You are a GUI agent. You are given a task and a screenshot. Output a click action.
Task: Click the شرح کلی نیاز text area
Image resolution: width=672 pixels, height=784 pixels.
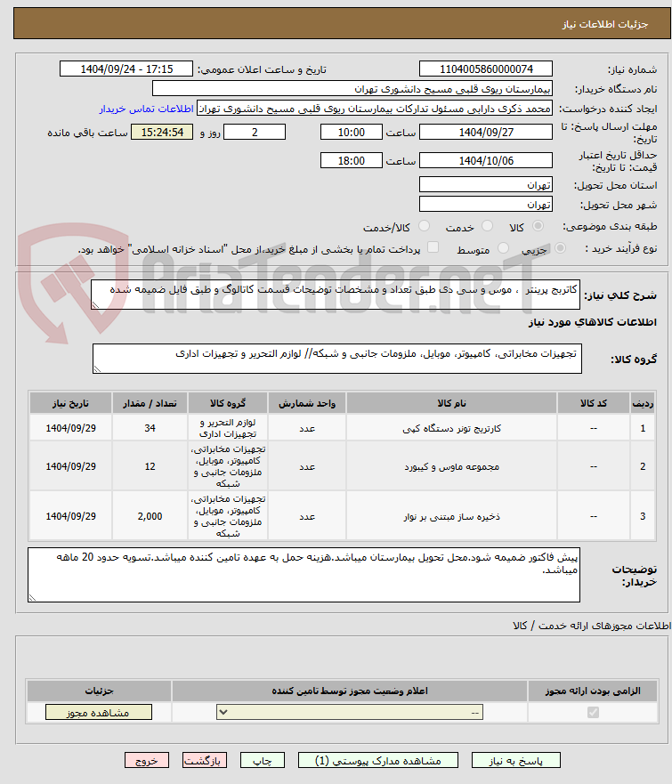pyautogui.click(x=336, y=295)
